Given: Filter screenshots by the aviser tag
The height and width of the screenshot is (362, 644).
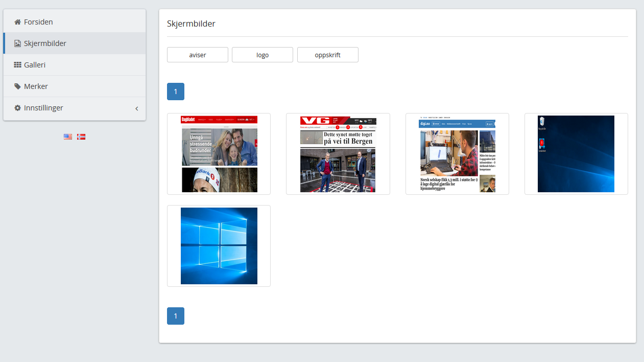Looking at the screenshot, I should 197,55.
